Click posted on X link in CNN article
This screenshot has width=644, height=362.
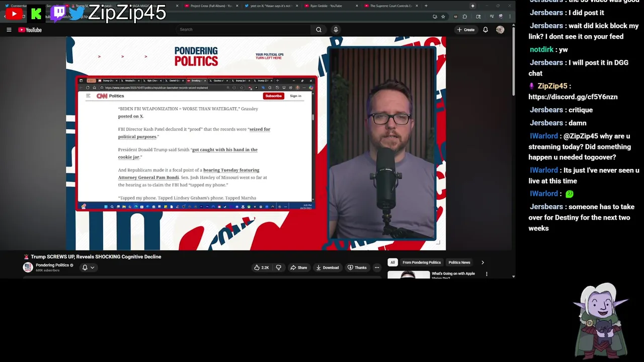[x=130, y=116]
